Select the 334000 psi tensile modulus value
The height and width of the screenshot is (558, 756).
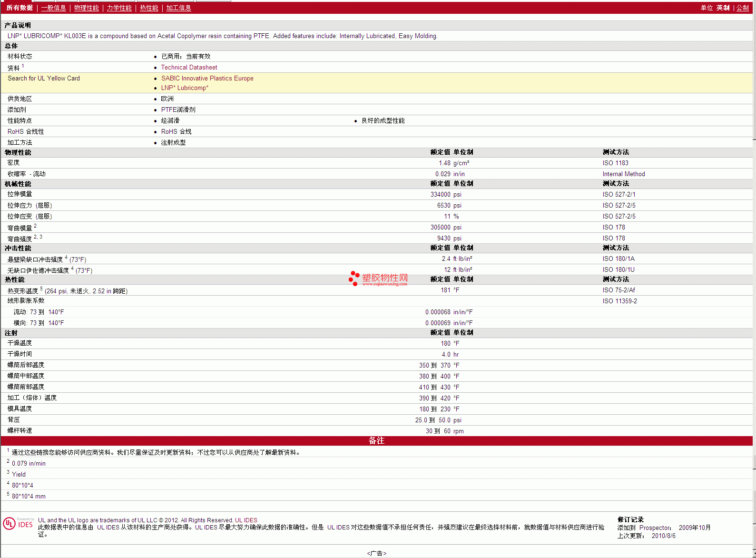click(446, 195)
